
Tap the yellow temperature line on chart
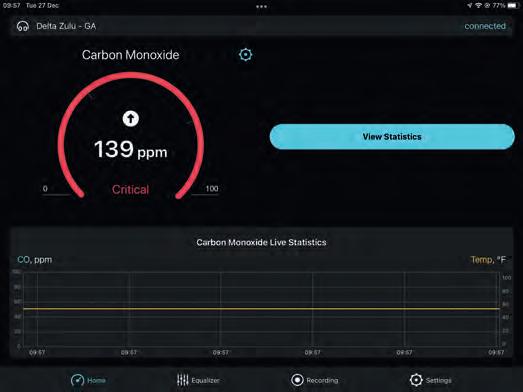[262, 309]
